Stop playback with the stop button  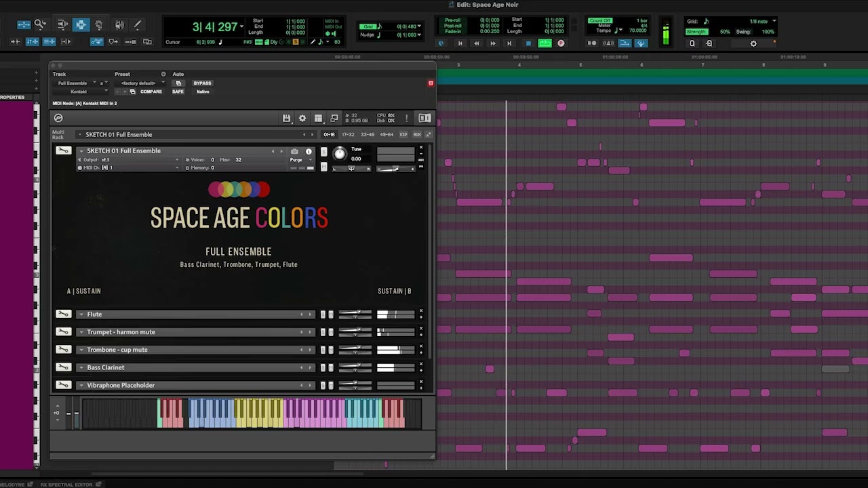coord(528,43)
